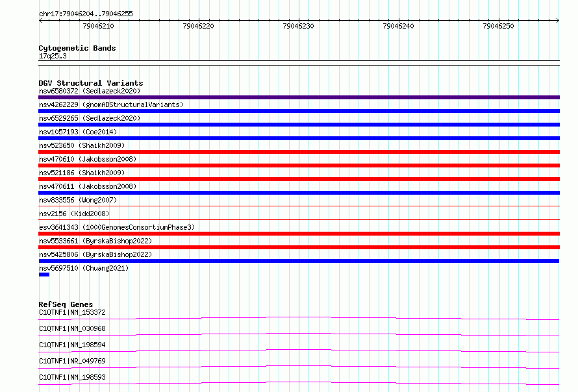Click the thin red line under nsv833556

click(x=299, y=206)
